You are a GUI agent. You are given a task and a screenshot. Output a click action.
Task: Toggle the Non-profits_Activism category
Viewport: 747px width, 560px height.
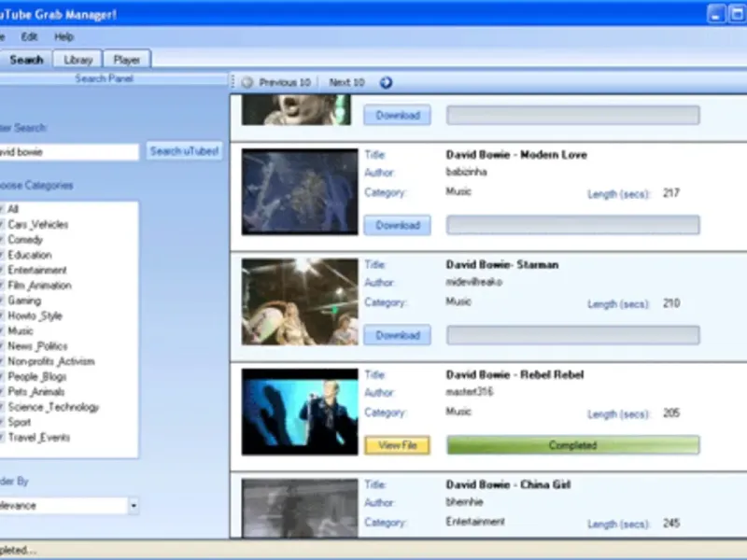[51, 361]
